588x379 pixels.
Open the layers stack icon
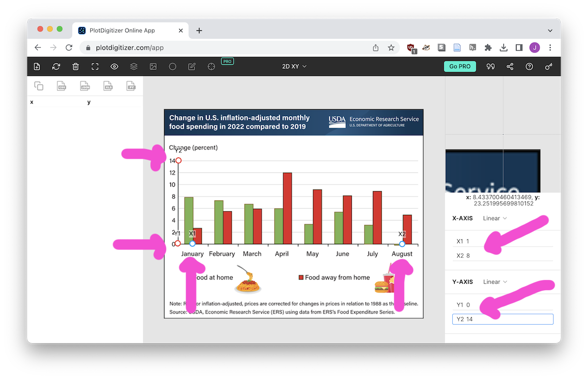tap(134, 67)
